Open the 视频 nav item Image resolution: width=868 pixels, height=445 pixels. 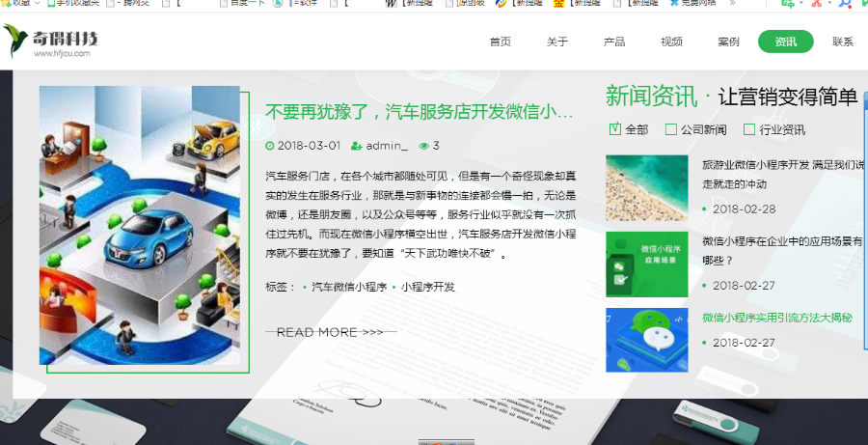(671, 42)
